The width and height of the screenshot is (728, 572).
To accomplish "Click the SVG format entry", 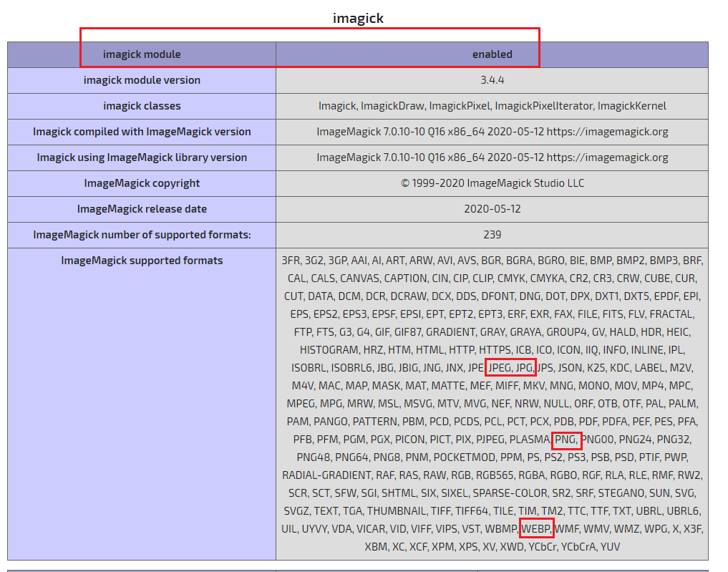I will pyautogui.click(x=685, y=493).
